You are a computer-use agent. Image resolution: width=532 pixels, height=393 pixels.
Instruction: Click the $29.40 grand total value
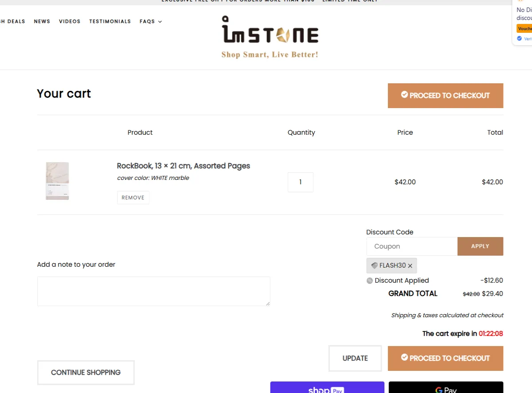click(x=493, y=294)
